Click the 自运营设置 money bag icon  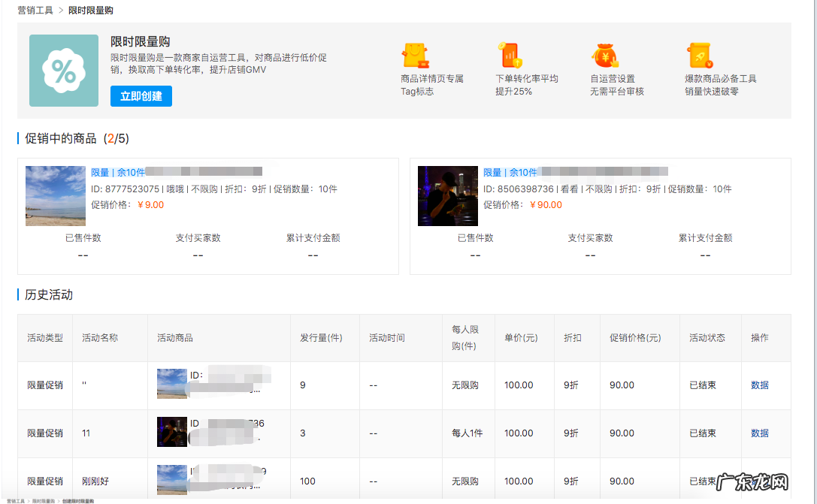(x=605, y=56)
